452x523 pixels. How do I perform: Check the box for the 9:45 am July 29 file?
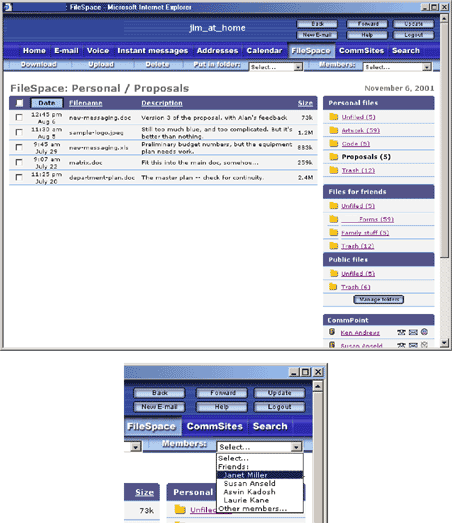[19, 147]
